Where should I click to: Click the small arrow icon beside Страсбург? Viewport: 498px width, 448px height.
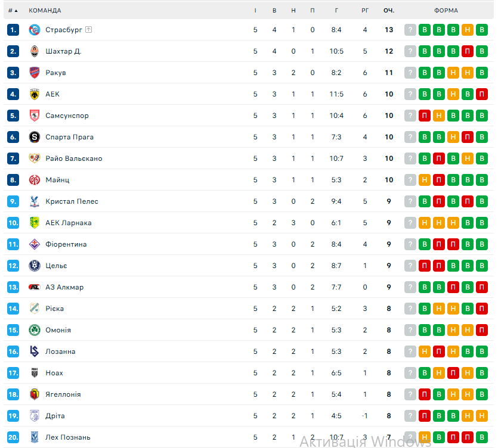[x=88, y=30]
